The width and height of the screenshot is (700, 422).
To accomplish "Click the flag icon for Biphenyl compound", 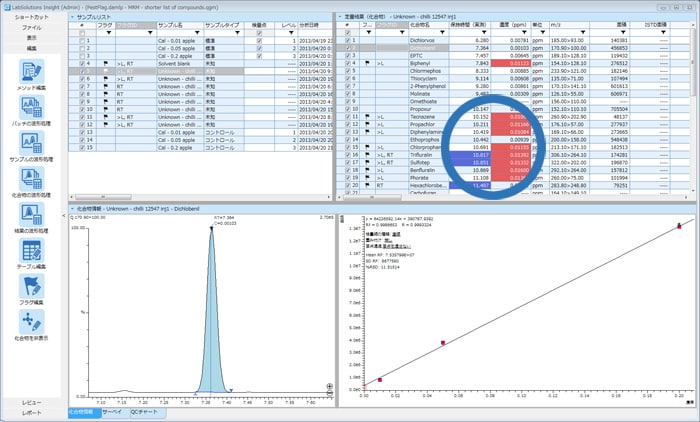I will 367,63.
